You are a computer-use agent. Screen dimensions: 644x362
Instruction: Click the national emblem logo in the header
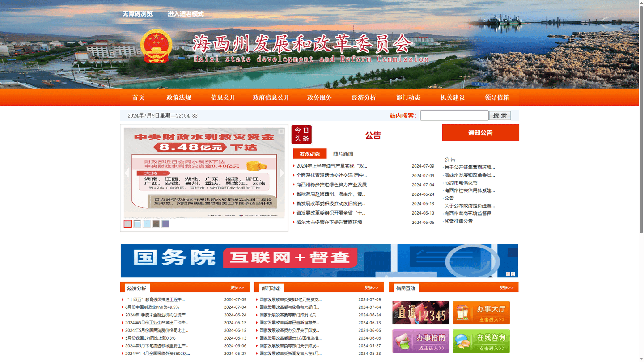(156, 46)
